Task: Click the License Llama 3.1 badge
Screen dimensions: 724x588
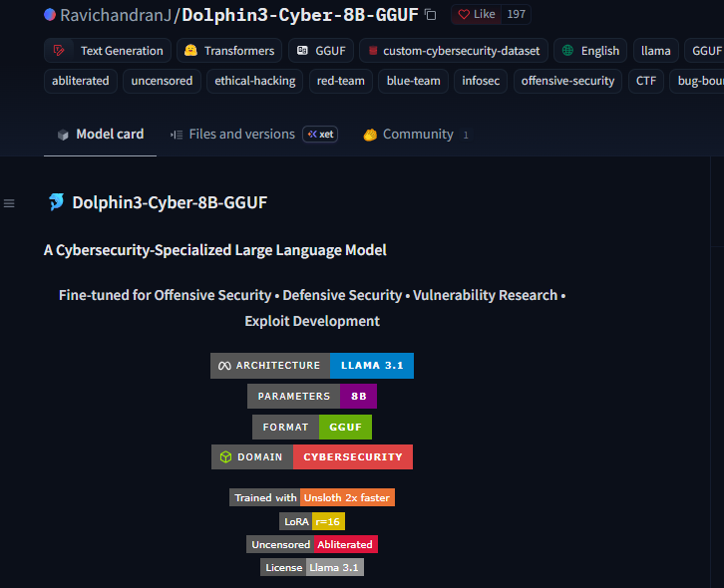Action: 312,567
